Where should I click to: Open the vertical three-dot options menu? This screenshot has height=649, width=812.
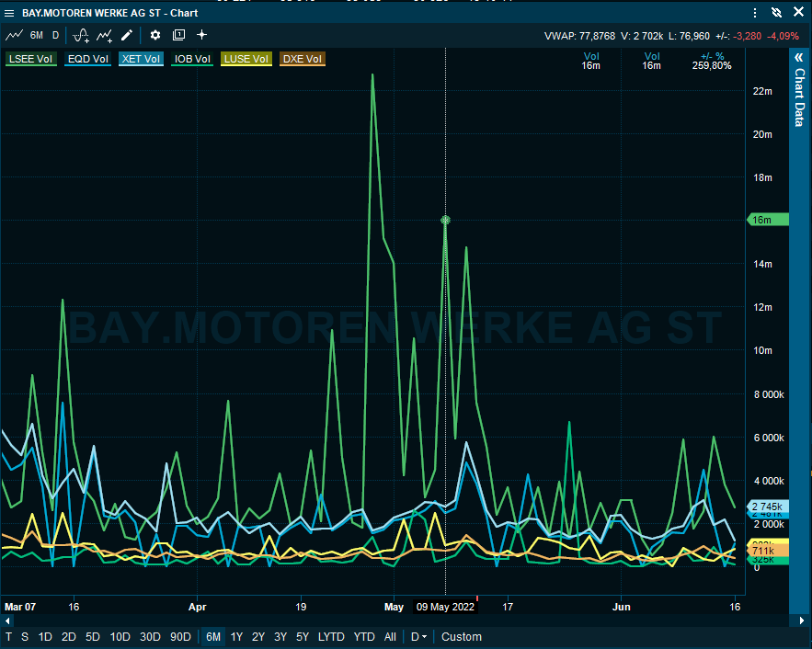coord(756,13)
